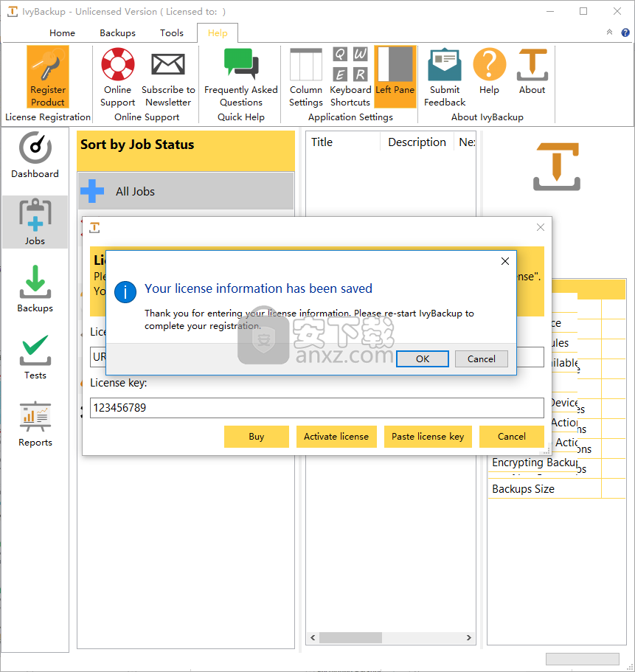Switch to the Backups ribbon tab
635x672 pixels.
point(118,33)
